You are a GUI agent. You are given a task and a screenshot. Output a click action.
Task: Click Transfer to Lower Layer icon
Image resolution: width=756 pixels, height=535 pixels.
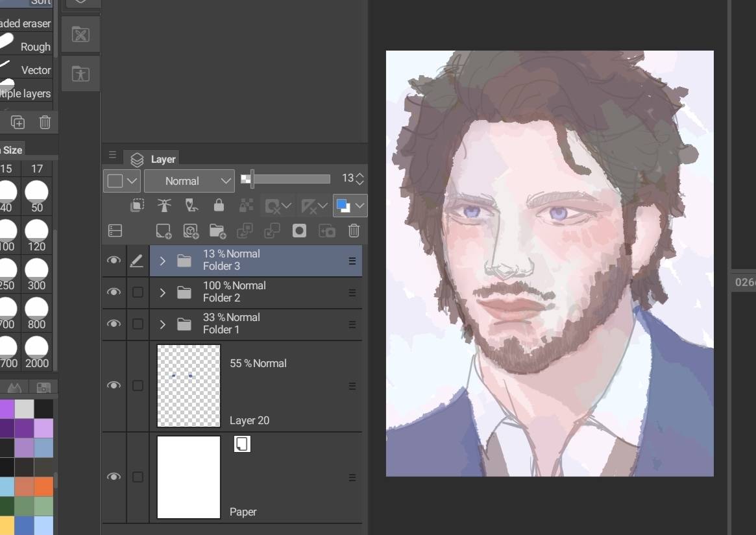(x=245, y=231)
